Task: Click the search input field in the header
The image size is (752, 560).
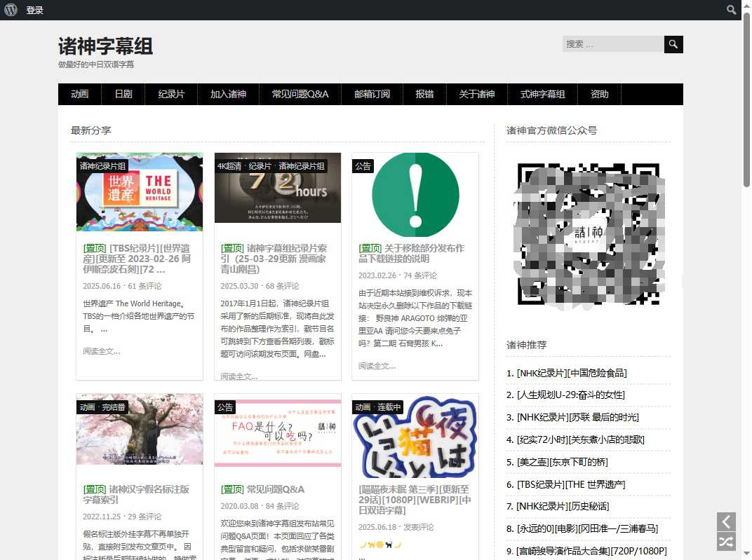Action: tap(612, 43)
